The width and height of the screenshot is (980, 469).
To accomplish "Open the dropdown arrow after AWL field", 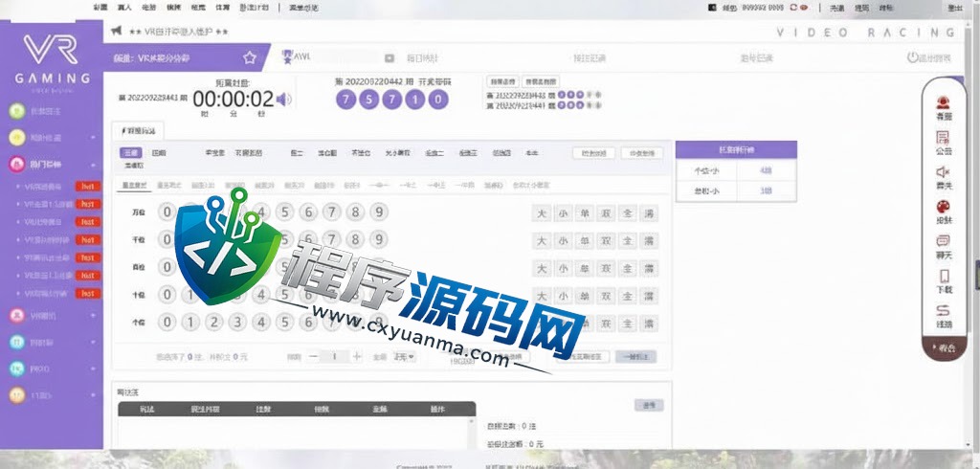I will click(x=390, y=58).
